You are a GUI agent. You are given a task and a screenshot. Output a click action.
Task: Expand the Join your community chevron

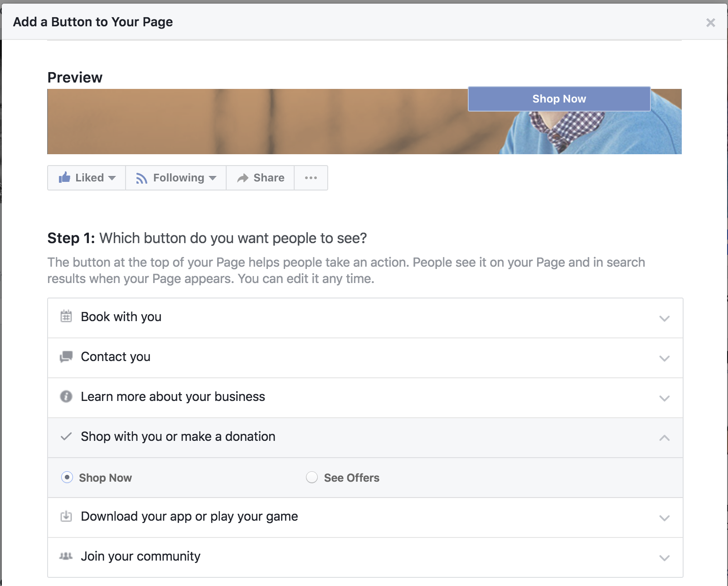pyautogui.click(x=665, y=558)
